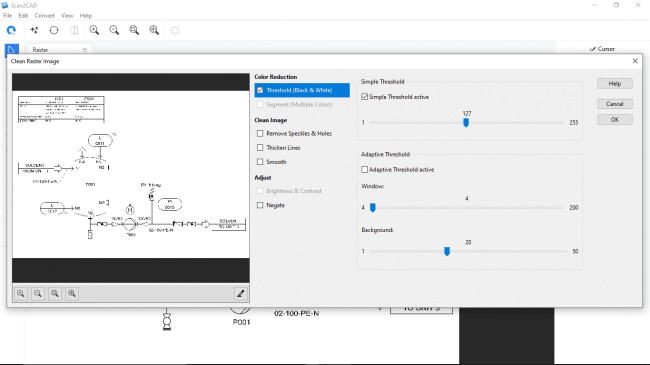Click the Simple Threshold slider handle
The image size is (650, 365).
(x=466, y=123)
